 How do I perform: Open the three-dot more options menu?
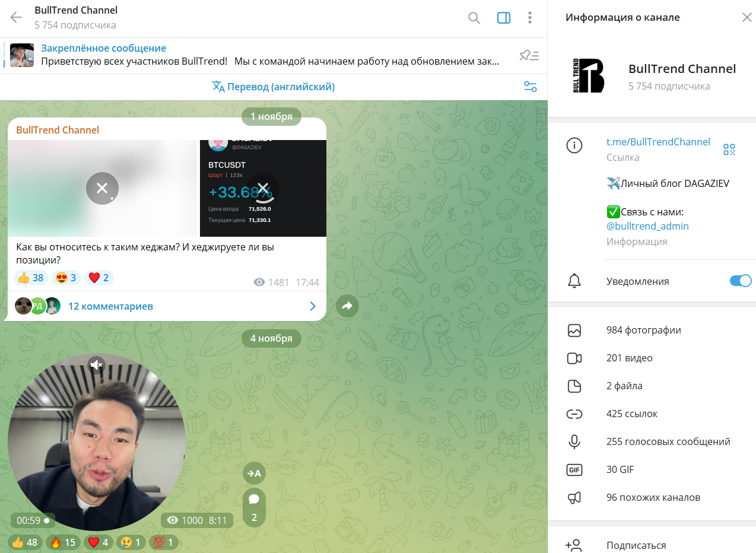coord(530,18)
